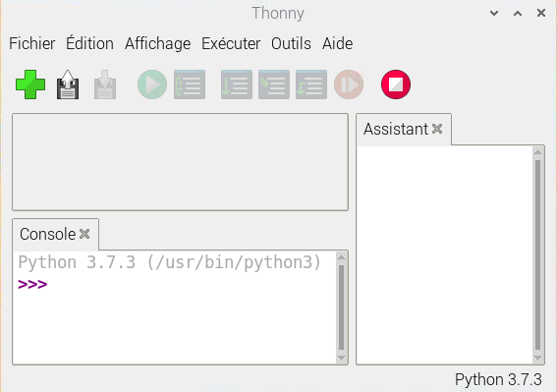Screen dimensions: 557x392
Task: Click the step into toolbar icon
Action: (274, 84)
